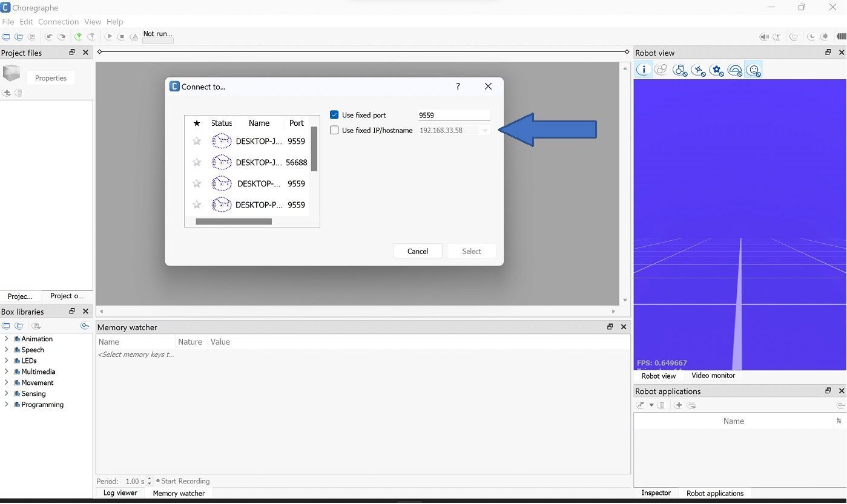Open the Connection menu

coord(58,22)
